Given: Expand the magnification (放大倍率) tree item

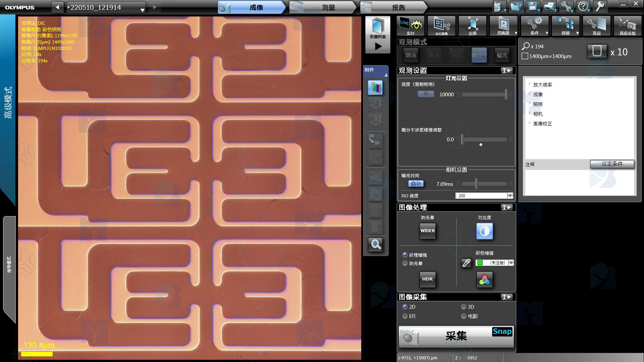Looking at the screenshot, I should (x=530, y=85).
